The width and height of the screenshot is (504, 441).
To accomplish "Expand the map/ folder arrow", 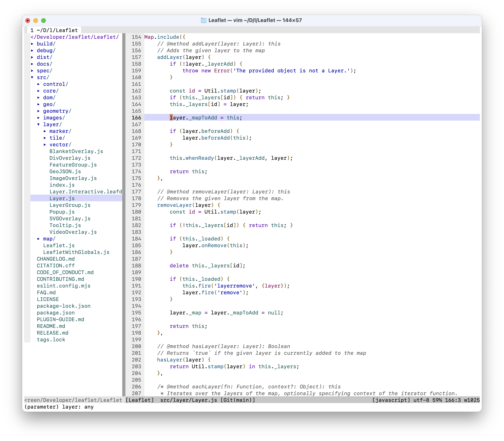I will point(39,239).
